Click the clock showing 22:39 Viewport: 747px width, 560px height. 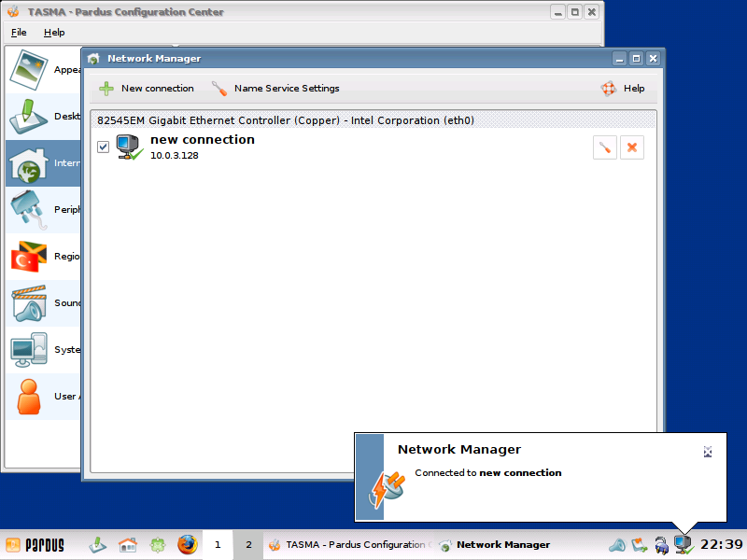[721, 544]
